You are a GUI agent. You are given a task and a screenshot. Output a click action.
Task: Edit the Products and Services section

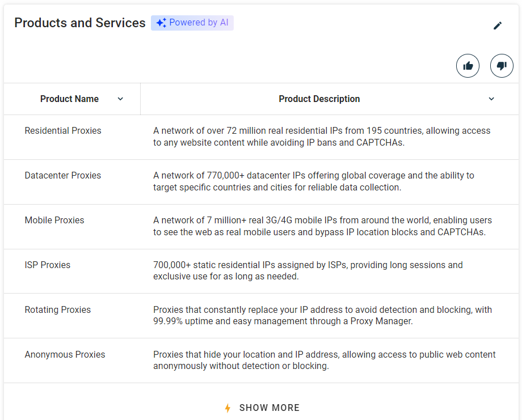pyautogui.click(x=498, y=25)
